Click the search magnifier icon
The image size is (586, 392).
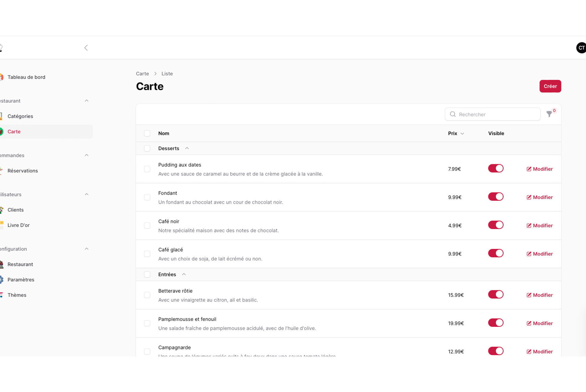point(453,114)
